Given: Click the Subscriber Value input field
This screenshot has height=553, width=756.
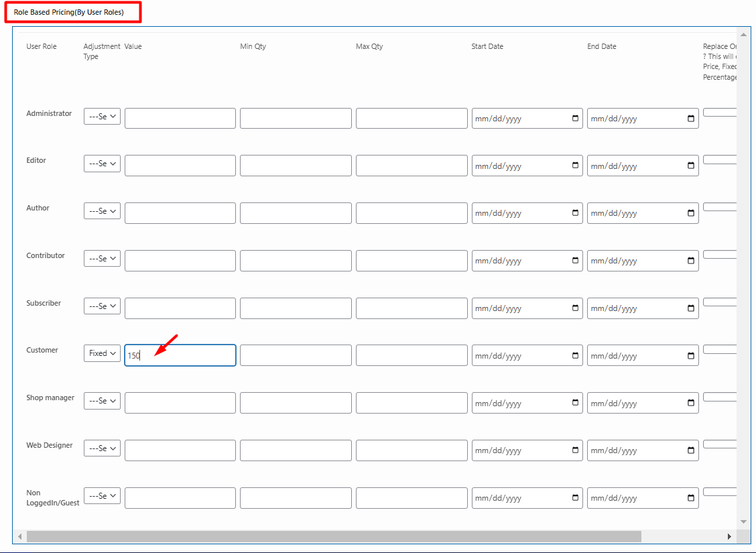Looking at the screenshot, I should (180, 308).
